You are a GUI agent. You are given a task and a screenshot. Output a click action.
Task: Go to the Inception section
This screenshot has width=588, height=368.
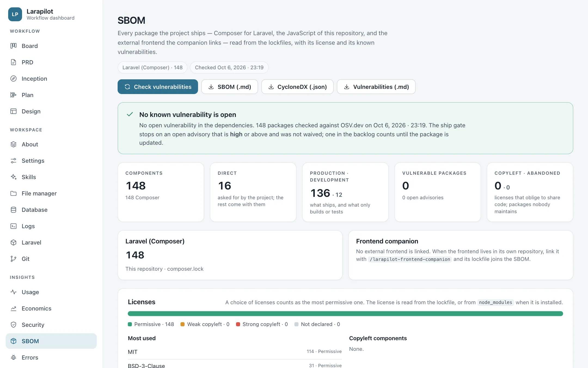click(x=51, y=79)
